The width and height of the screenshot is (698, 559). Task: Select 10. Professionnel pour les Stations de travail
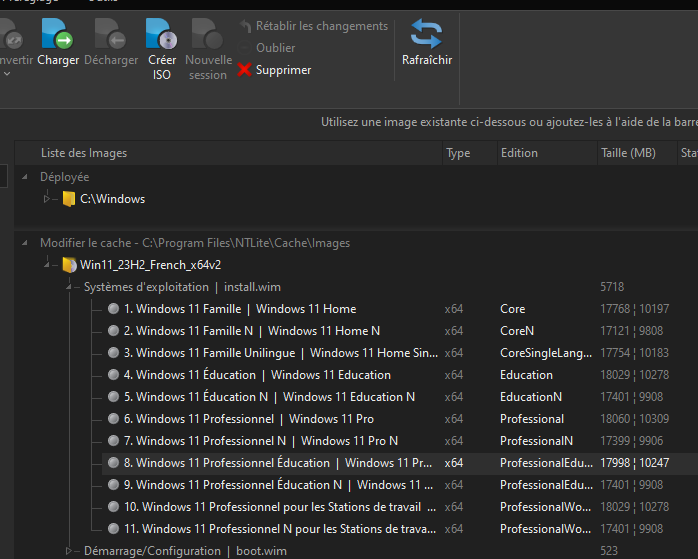[x=280, y=507]
